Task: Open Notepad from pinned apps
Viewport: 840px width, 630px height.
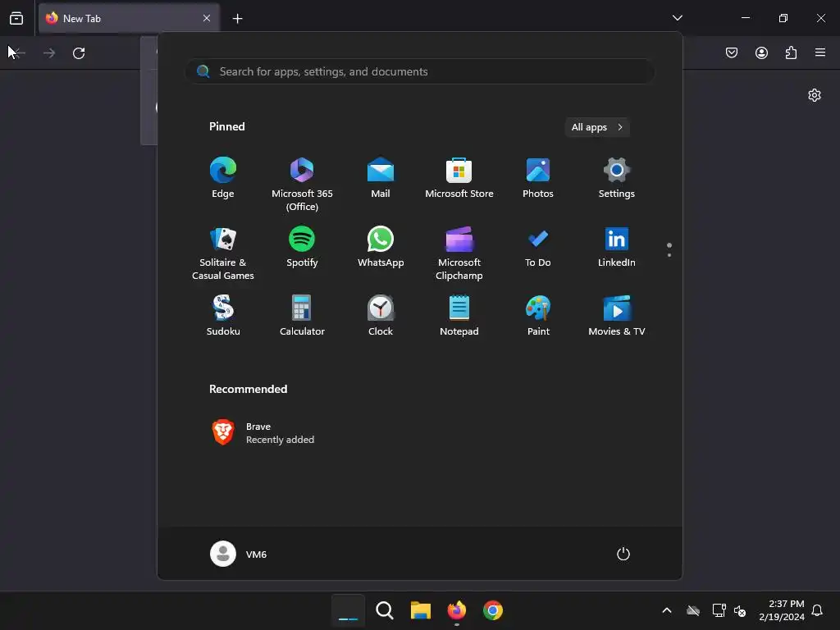Action: point(459,316)
